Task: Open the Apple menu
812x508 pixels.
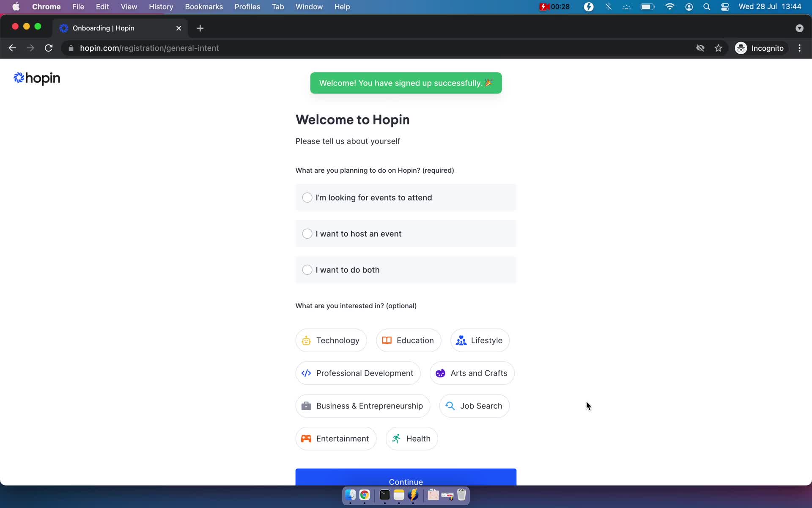Action: coord(16,7)
